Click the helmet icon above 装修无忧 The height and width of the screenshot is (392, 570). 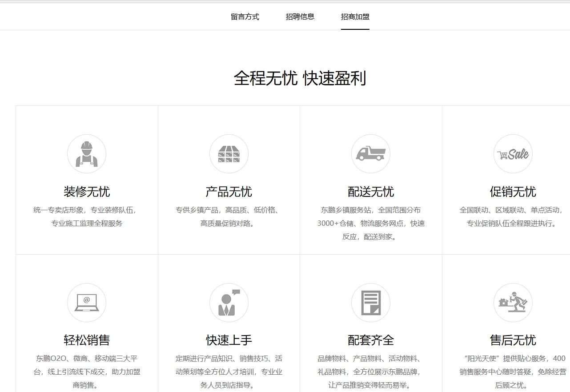pyautogui.click(x=86, y=153)
